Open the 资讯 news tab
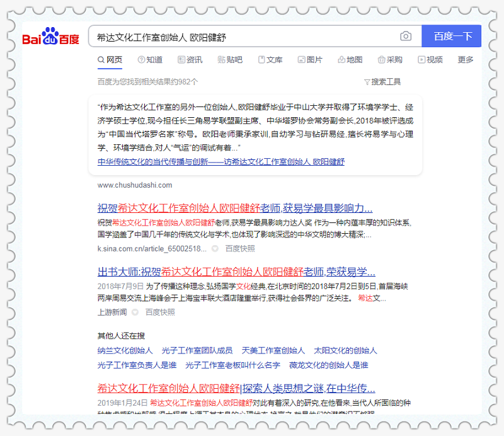The image size is (504, 436). [190, 60]
